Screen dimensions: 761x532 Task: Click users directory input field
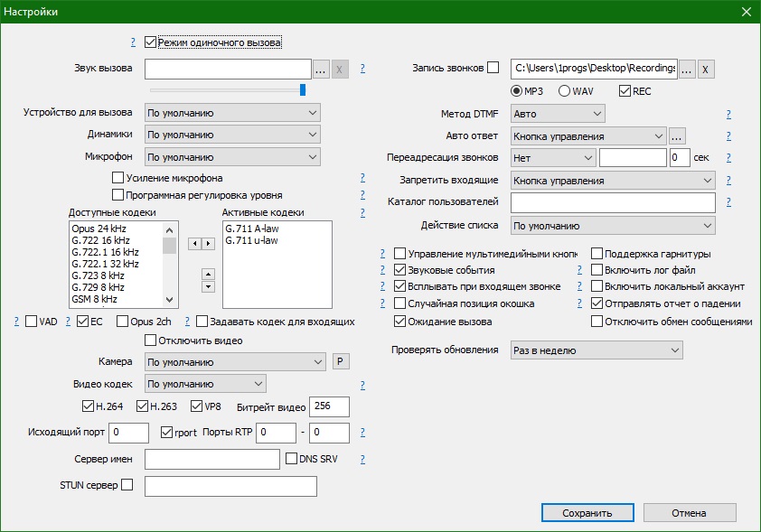(x=613, y=202)
